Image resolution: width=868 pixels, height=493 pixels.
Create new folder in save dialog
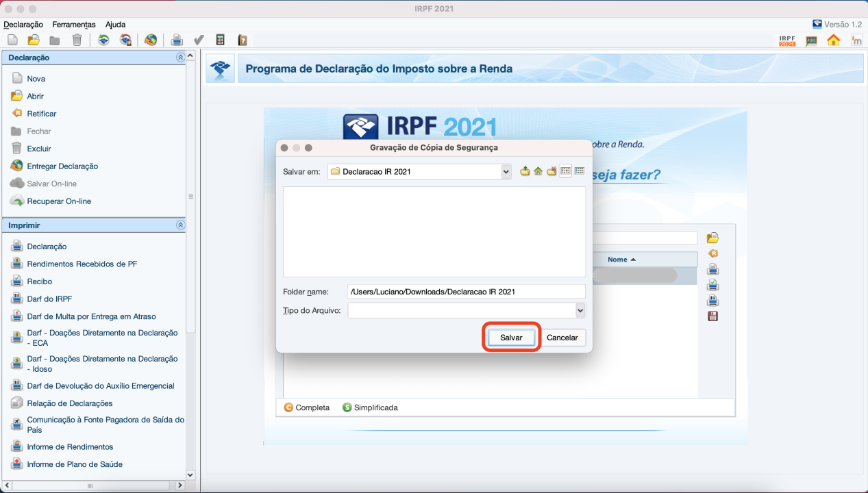(x=551, y=171)
